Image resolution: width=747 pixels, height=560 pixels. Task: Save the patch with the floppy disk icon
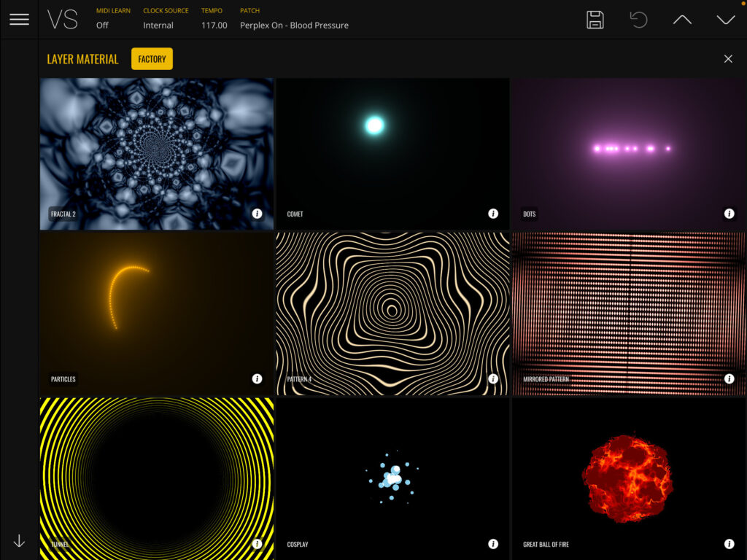[x=595, y=20]
